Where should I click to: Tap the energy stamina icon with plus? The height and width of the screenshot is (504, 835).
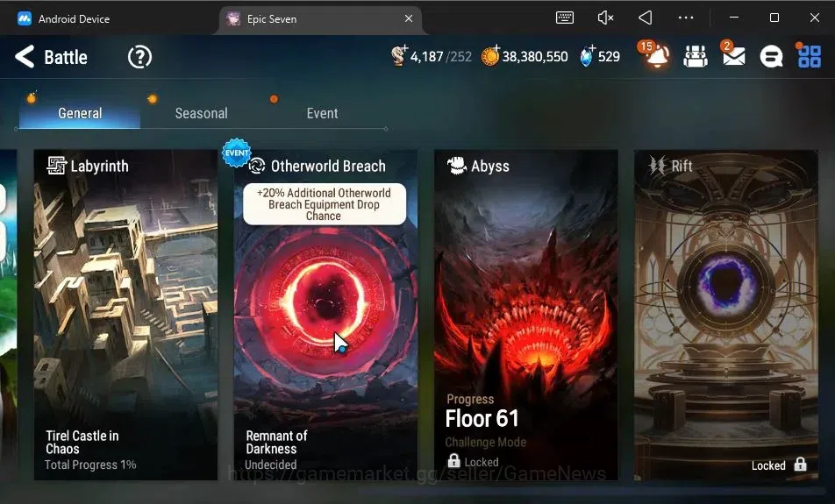(x=399, y=55)
